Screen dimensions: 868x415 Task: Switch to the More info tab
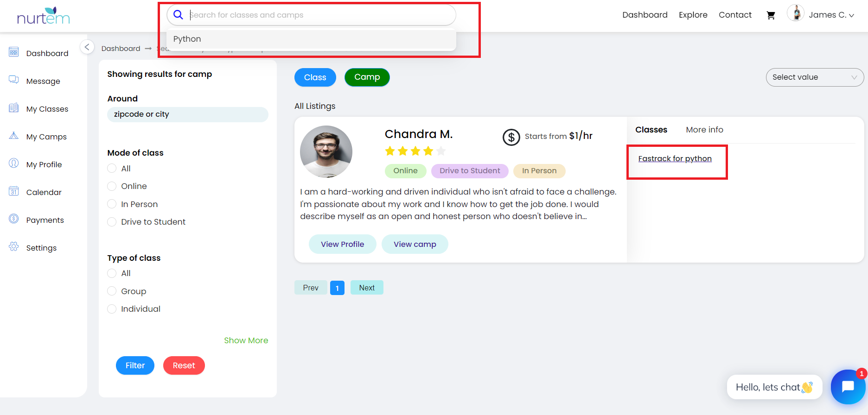click(704, 130)
